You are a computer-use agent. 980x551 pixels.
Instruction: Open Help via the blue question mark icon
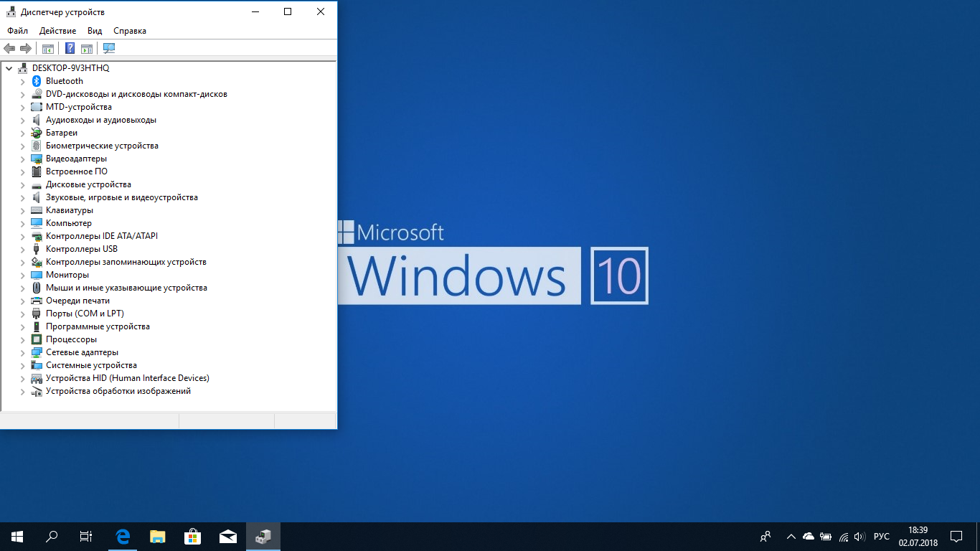pyautogui.click(x=70, y=48)
